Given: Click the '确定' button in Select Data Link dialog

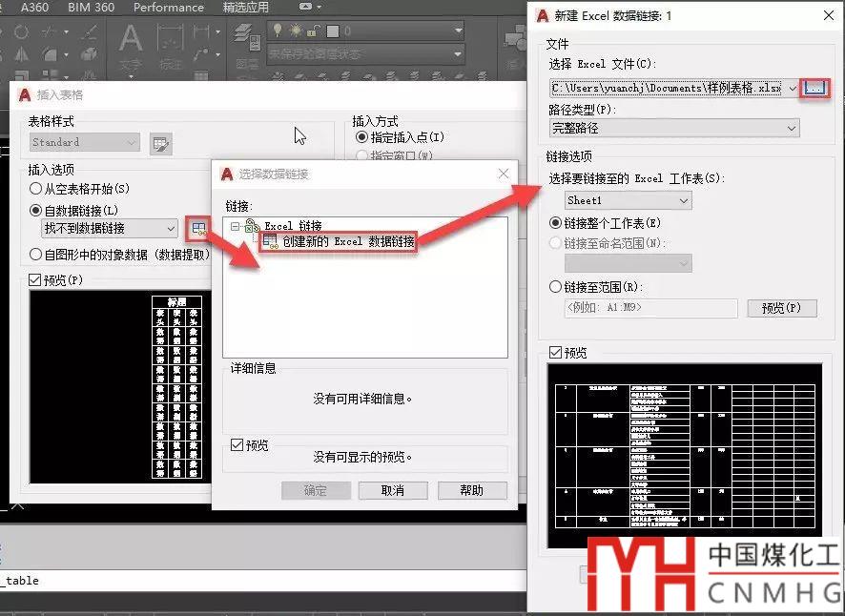Looking at the screenshot, I should tap(316, 490).
